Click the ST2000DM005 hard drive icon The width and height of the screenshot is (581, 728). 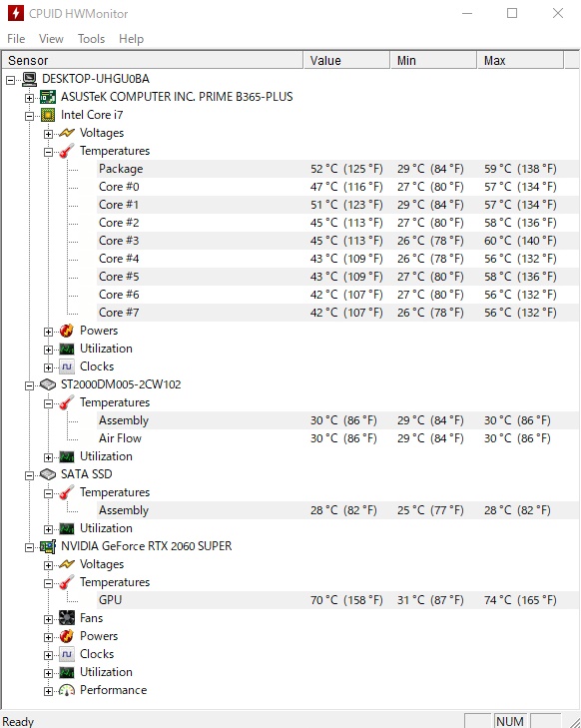coord(48,384)
